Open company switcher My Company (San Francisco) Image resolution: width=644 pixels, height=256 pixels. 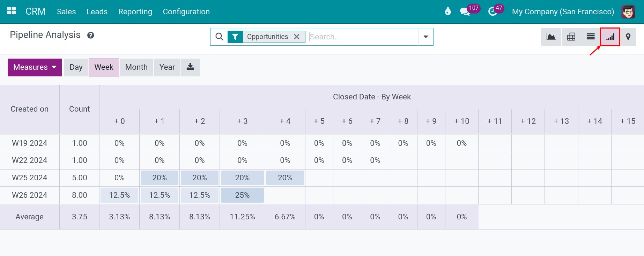click(563, 12)
